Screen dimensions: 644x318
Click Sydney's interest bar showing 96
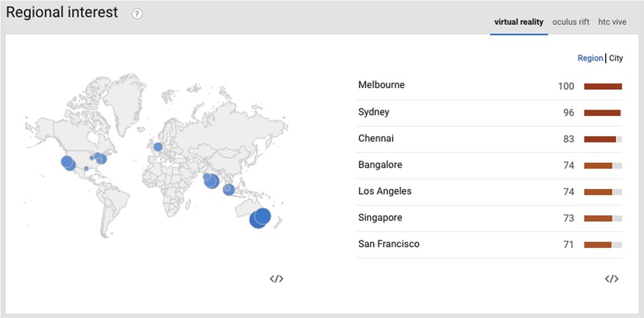603,113
